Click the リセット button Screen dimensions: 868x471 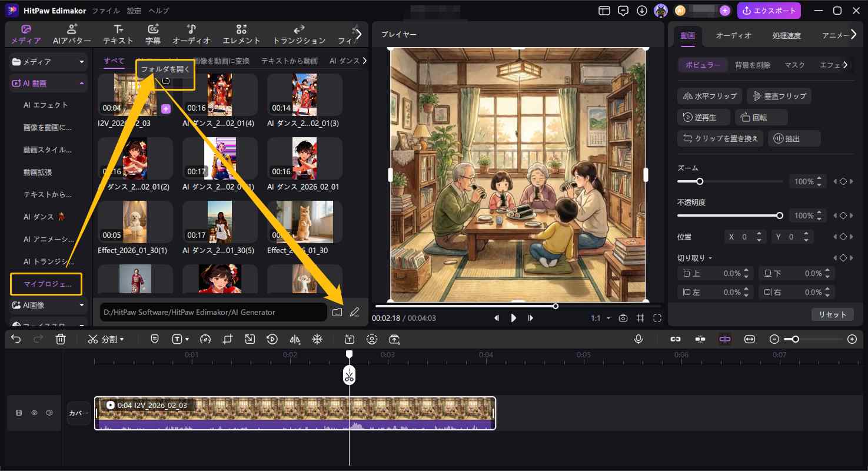click(x=833, y=314)
